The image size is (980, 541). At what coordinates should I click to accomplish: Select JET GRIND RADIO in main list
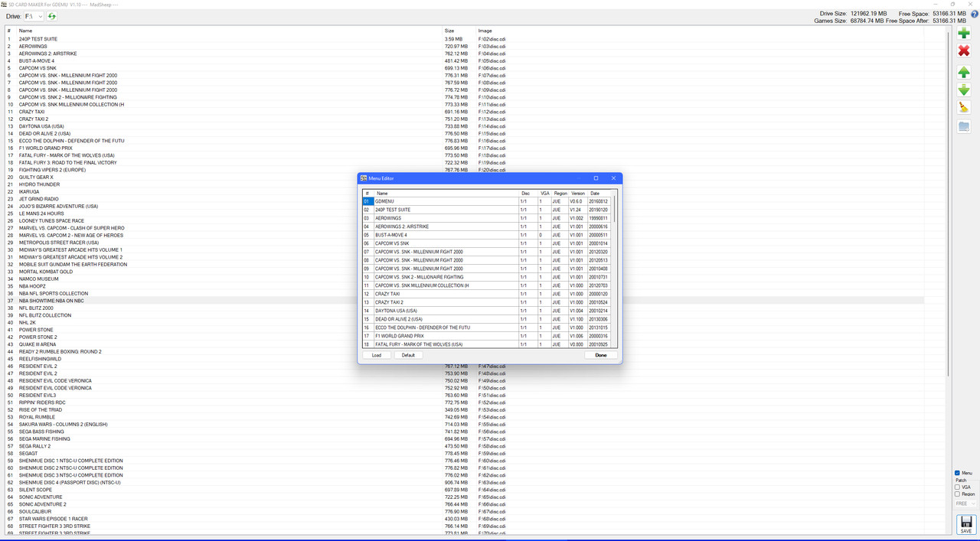coord(38,199)
